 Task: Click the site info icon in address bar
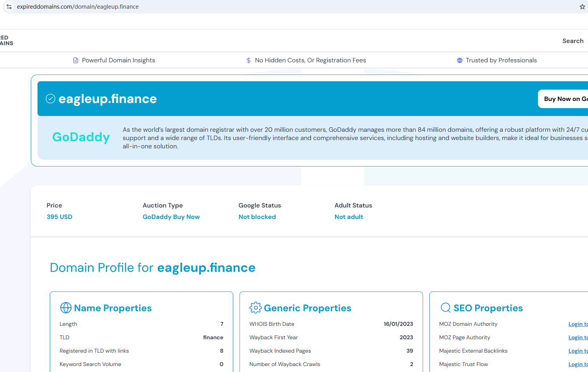tap(9, 7)
